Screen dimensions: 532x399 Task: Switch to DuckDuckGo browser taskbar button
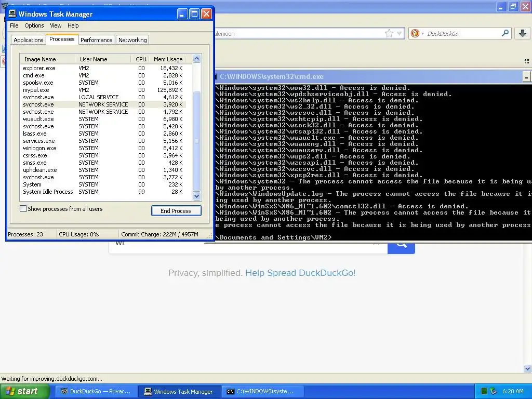pyautogui.click(x=96, y=391)
